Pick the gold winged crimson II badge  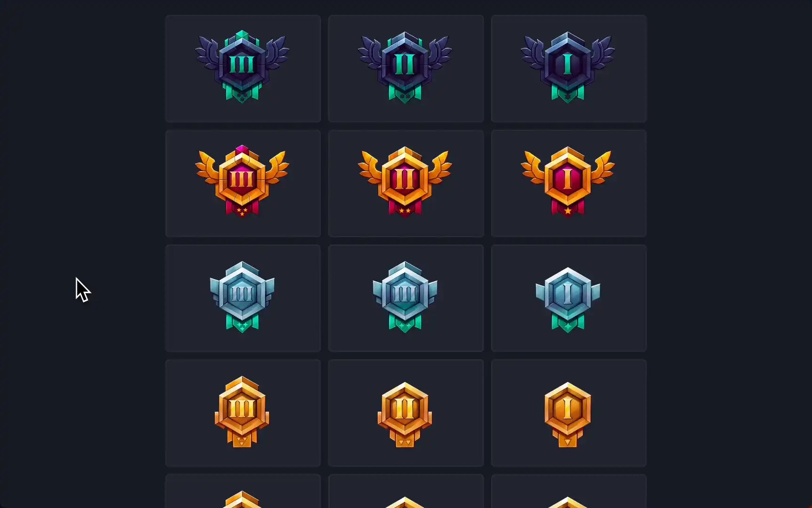pos(405,182)
